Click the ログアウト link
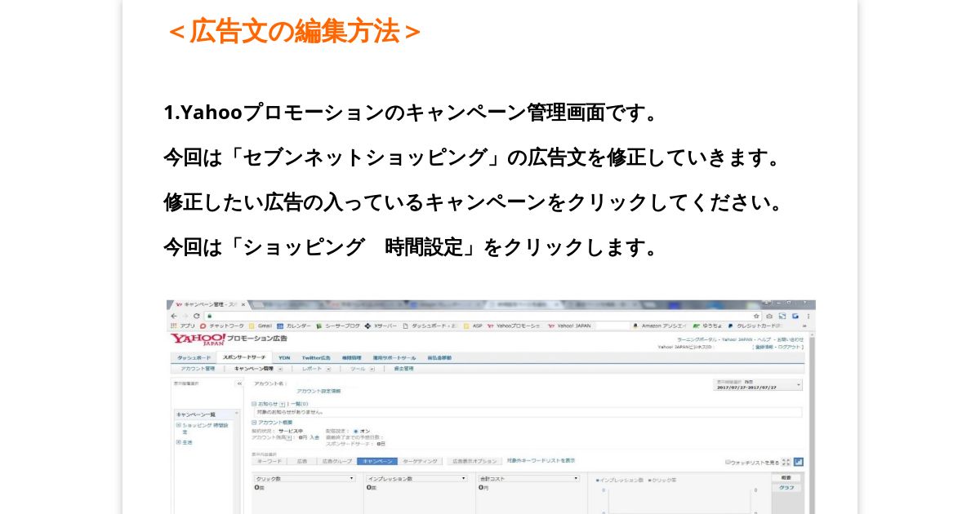980x514 pixels. click(x=791, y=347)
